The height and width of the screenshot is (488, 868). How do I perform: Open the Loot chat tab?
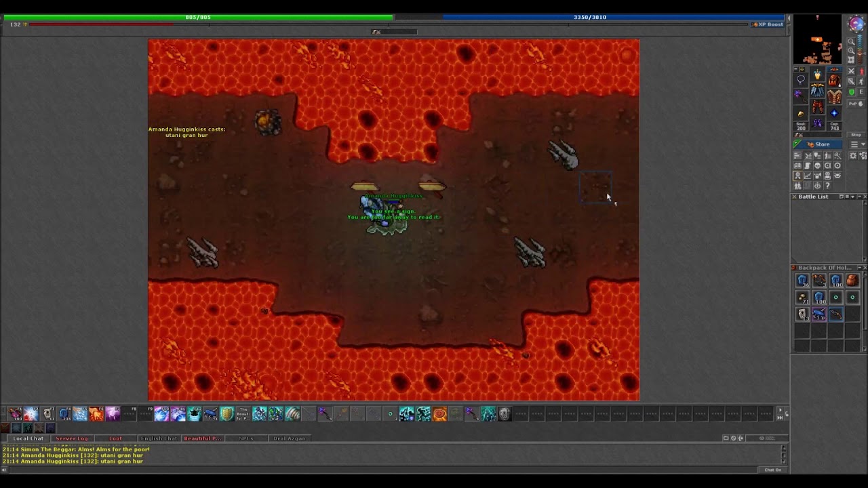click(x=116, y=439)
